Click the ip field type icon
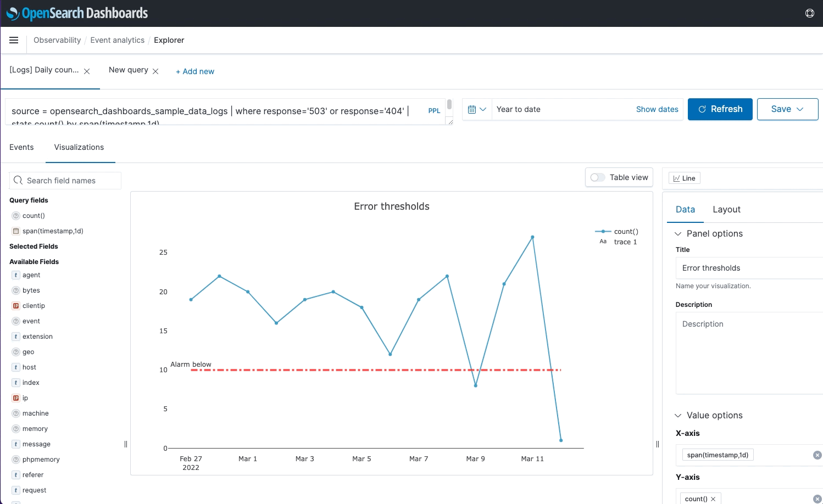The width and height of the screenshot is (823, 504). click(x=16, y=398)
